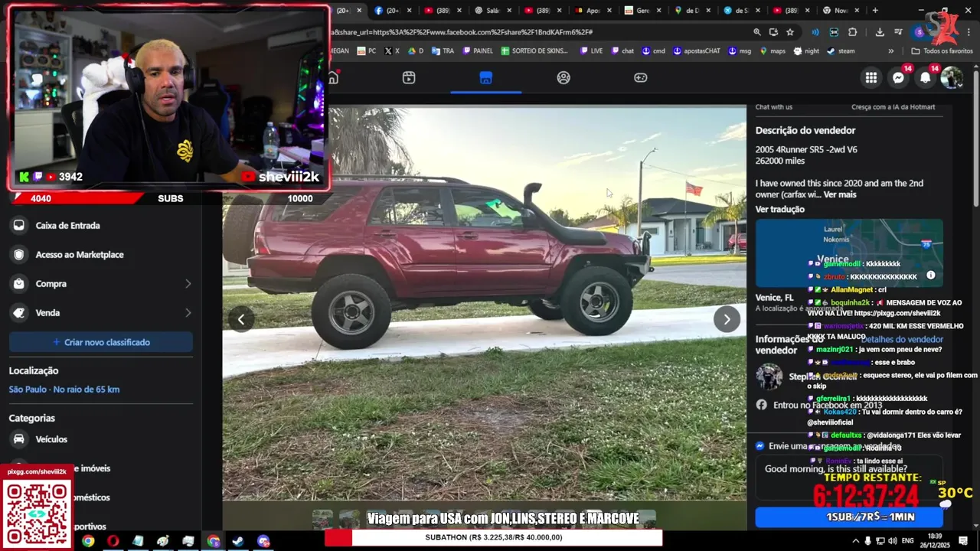Click the Venice, FL location text
This screenshot has width=980, height=551.
click(775, 298)
